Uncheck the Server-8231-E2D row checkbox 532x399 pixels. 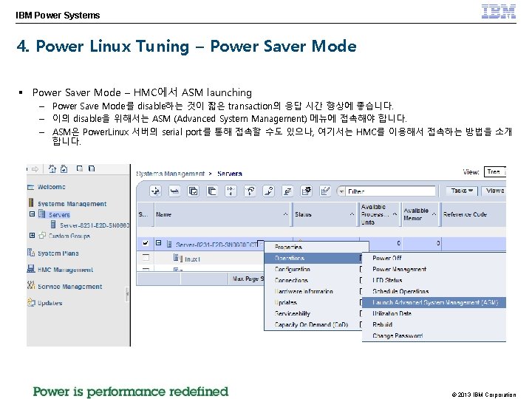(146, 243)
